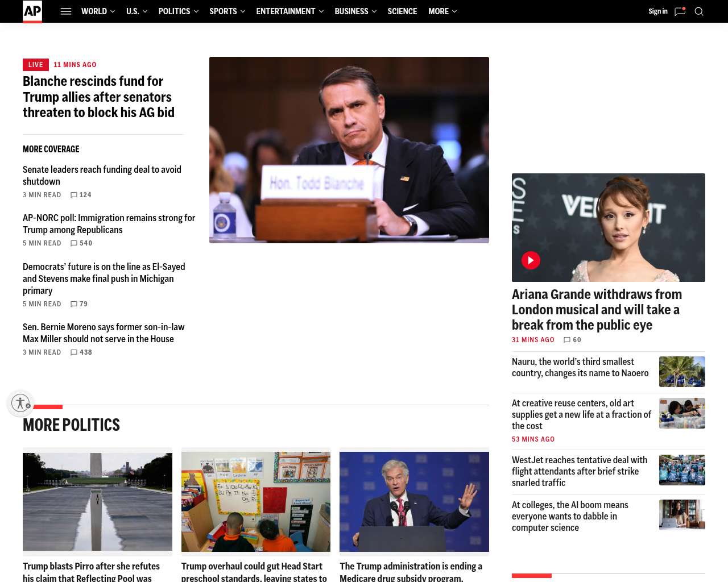728x582 pixels.
Task: Expand the More menu chevron
Action: pos(454,11)
